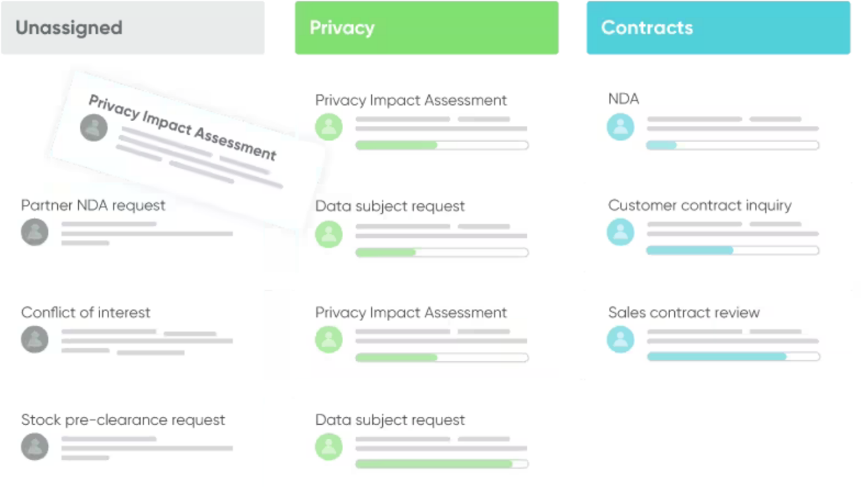Open the Partner NDA request title
Image resolution: width=868 pixels, height=488 pixels.
93,205
